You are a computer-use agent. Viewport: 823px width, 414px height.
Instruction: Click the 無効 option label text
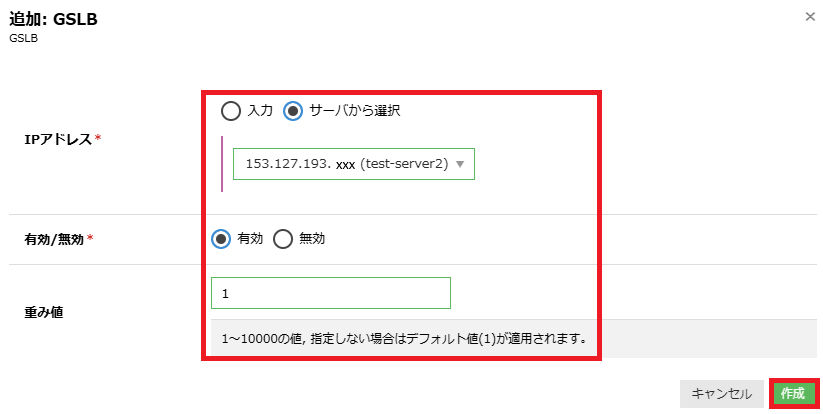pyautogui.click(x=312, y=239)
